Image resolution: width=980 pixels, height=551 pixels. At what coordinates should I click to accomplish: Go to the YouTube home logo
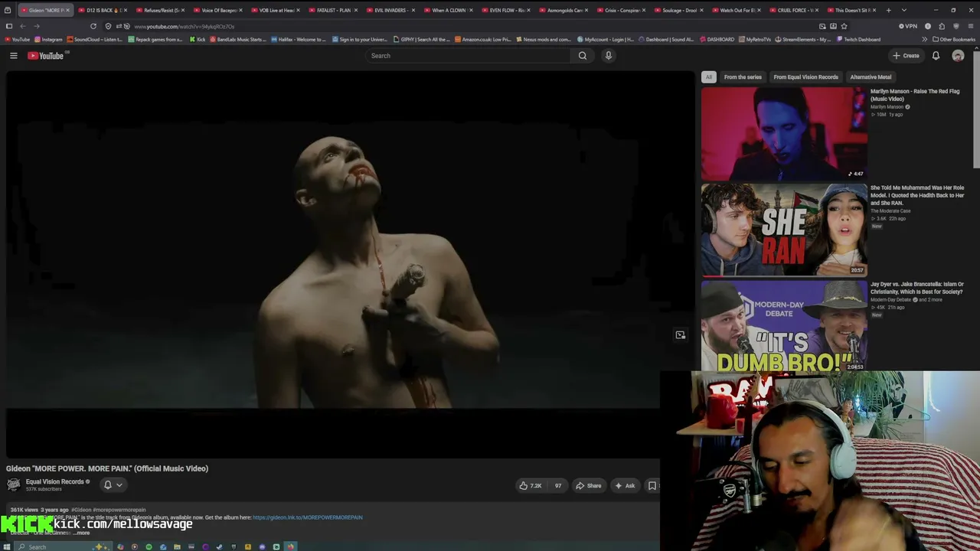[x=46, y=56]
